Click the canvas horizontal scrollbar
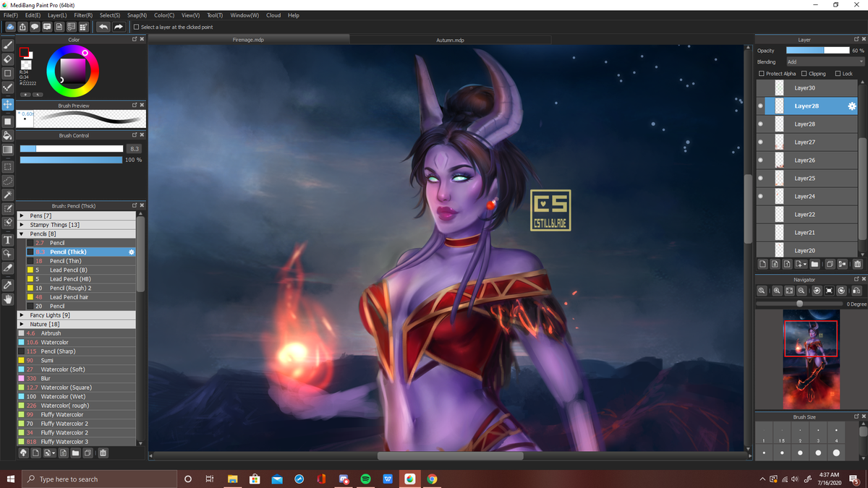This screenshot has height=488, width=868. pos(450,456)
